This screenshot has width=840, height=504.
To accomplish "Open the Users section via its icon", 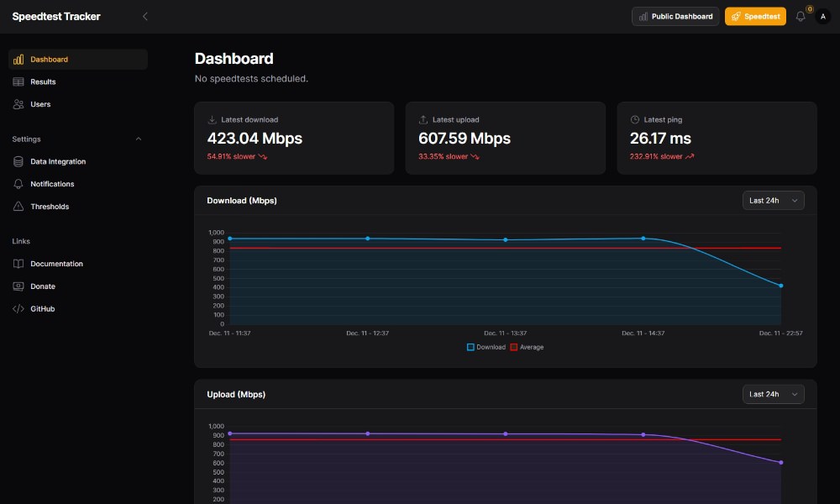I will pos(18,104).
